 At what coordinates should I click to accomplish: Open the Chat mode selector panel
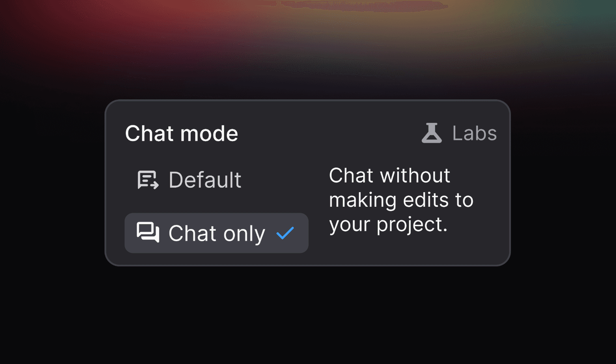click(x=181, y=133)
